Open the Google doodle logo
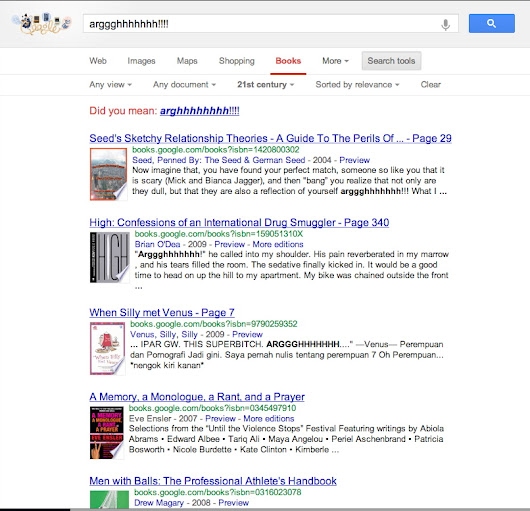 point(42,23)
